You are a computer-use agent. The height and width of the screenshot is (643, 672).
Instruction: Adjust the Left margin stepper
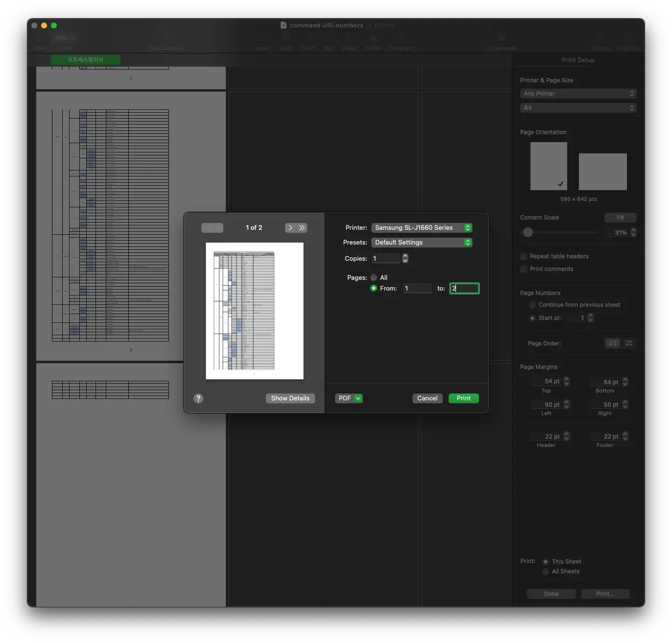pos(567,404)
